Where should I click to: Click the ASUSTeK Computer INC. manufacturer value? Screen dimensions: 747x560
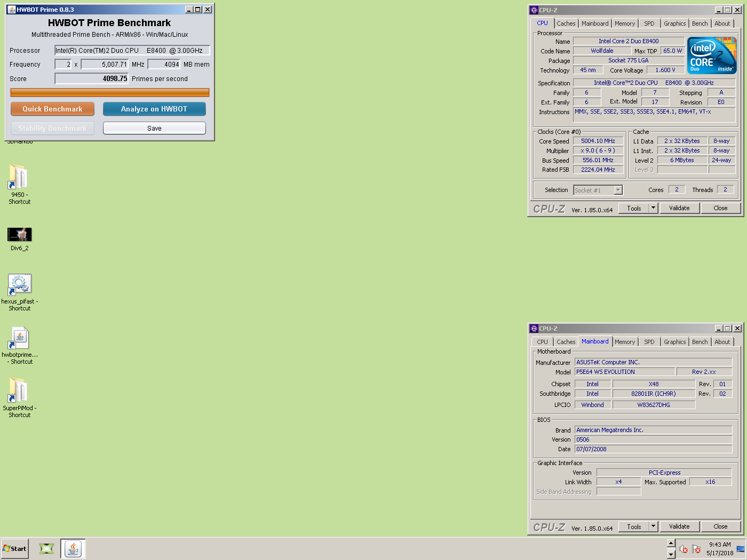(x=654, y=362)
